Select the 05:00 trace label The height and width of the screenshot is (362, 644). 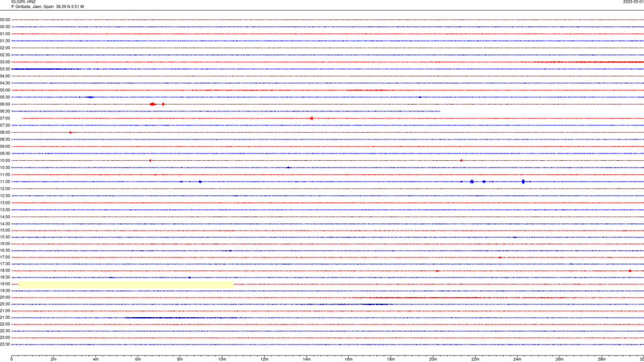click(5, 90)
